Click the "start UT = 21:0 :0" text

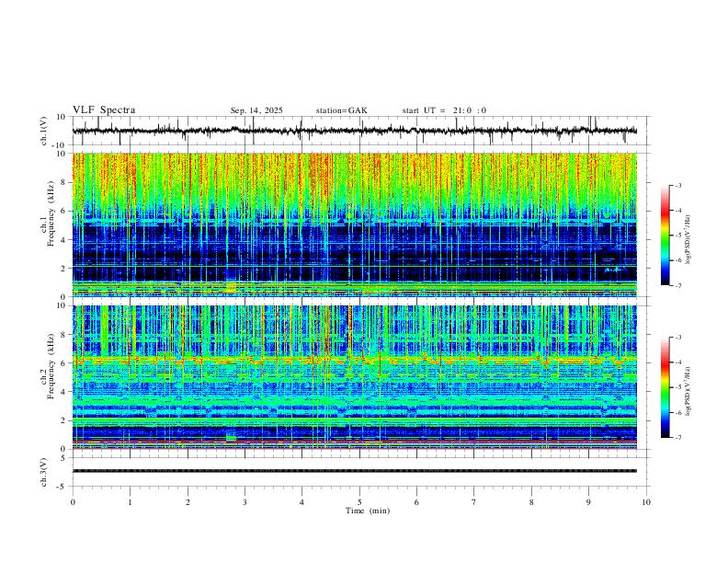tap(444, 110)
